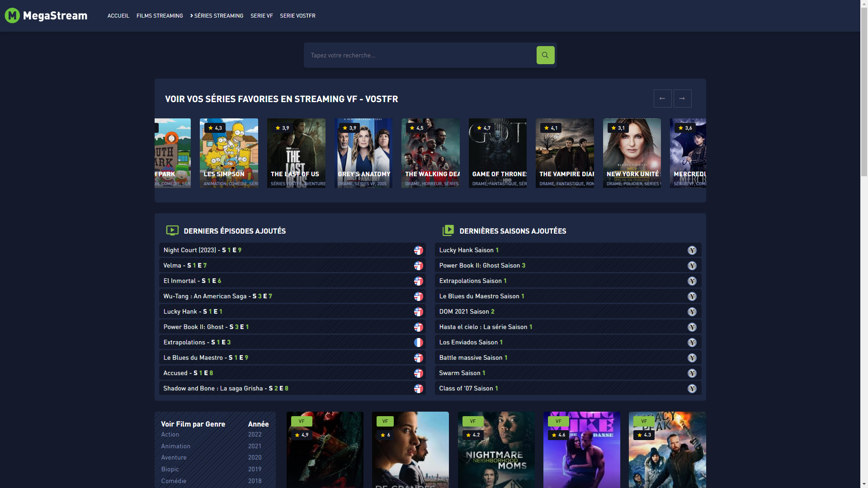Open film poster rated 4.6 VF

[581, 450]
